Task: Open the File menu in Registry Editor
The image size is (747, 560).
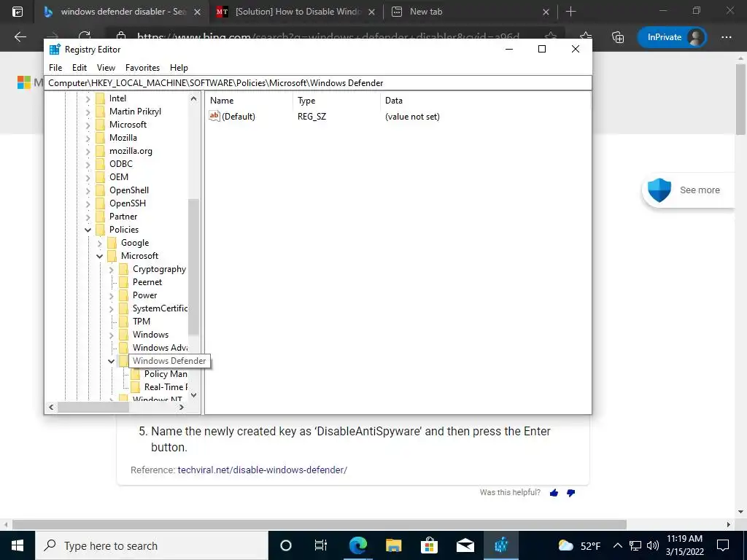Action: 55,68
